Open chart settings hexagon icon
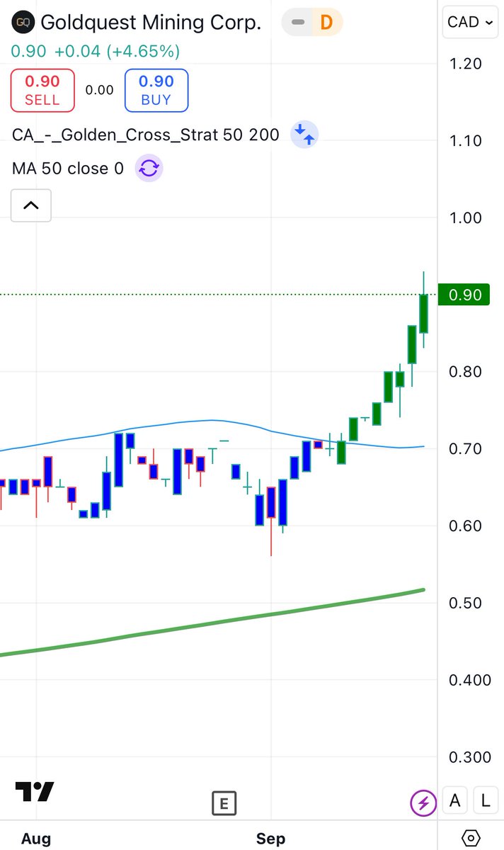The image size is (504, 850). [x=471, y=839]
